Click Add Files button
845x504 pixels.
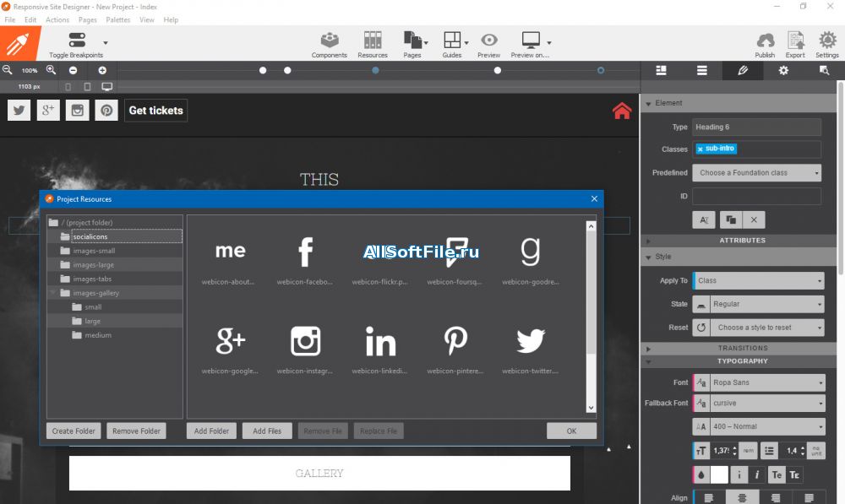267,431
